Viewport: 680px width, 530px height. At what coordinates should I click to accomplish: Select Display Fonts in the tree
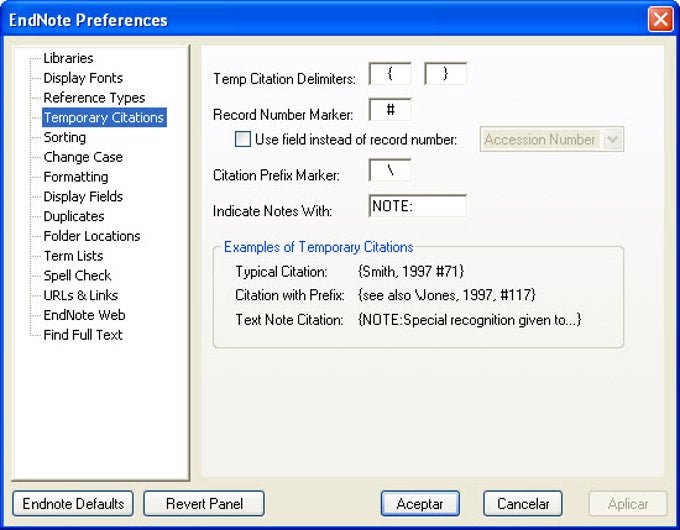[x=83, y=78]
